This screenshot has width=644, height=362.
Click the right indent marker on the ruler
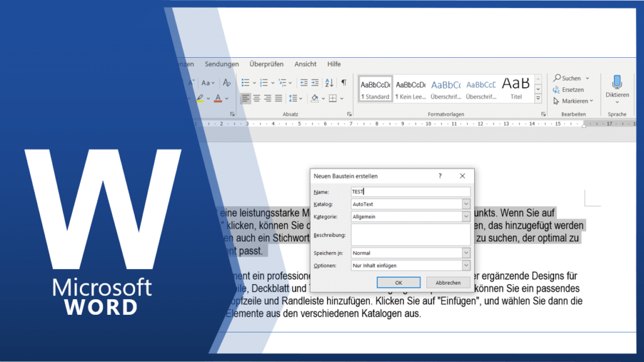coord(584,125)
